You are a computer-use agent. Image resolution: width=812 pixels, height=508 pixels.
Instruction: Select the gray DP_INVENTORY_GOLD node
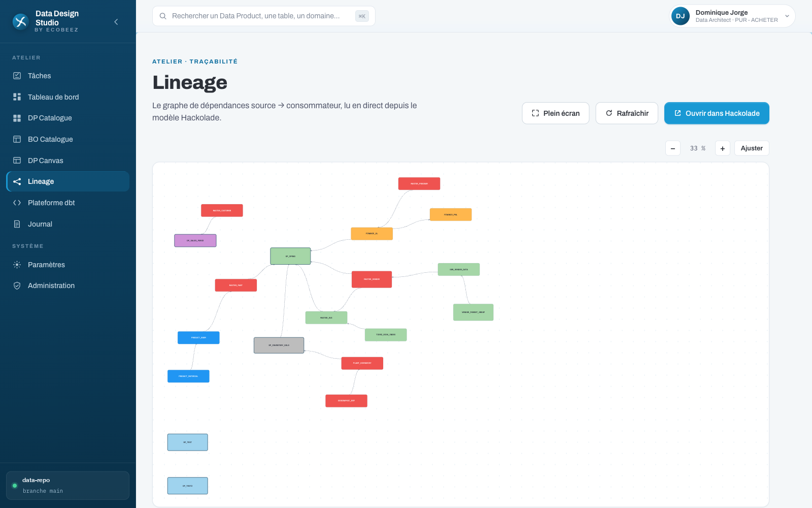(279, 345)
